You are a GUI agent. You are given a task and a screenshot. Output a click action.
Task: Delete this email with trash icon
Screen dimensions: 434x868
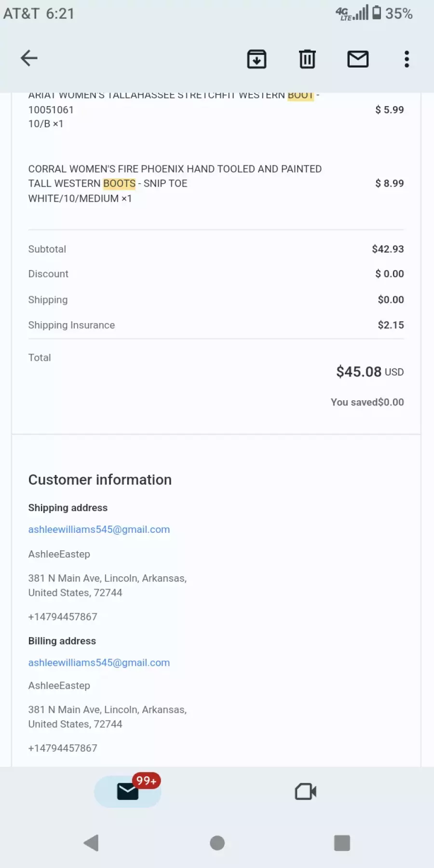click(x=307, y=59)
